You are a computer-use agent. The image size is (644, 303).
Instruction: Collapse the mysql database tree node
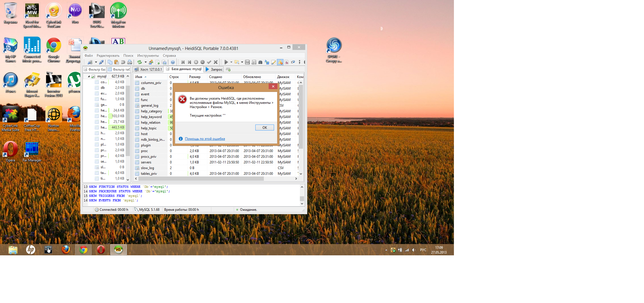[x=89, y=76]
